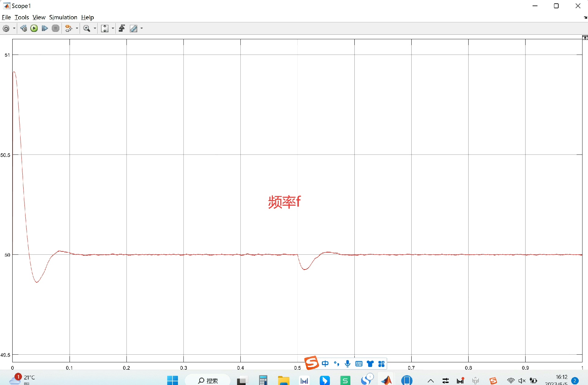Click the maximize axes button at plot corner

click(585, 38)
